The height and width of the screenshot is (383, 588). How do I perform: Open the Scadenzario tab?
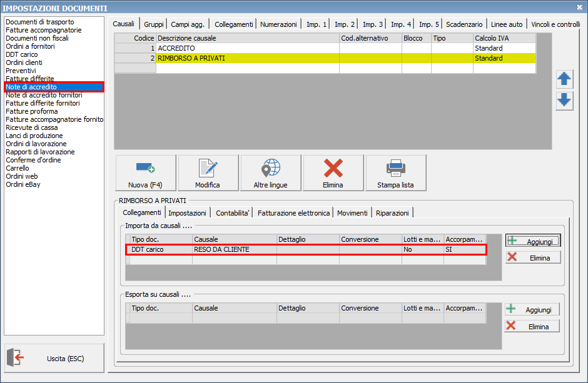point(464,24)
